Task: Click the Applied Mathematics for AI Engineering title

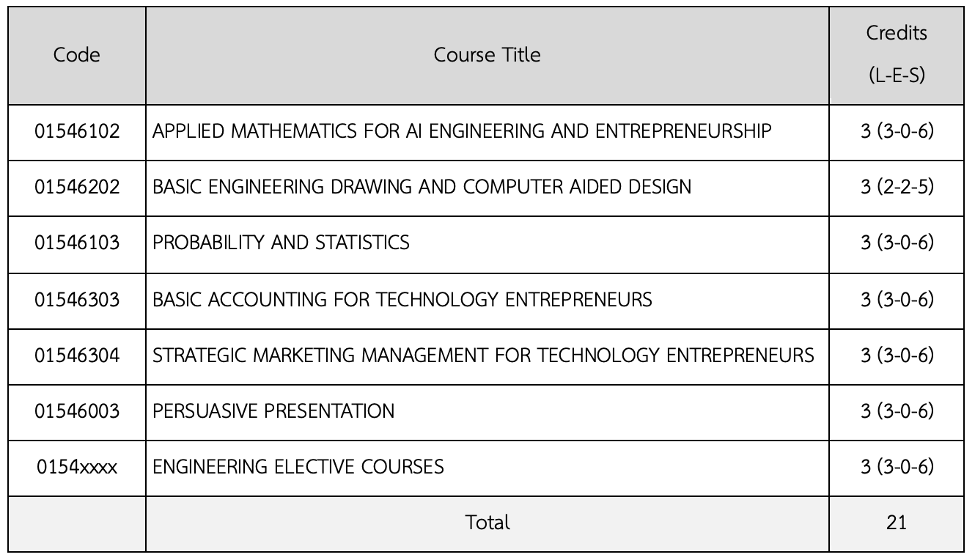Action: pyautogui.click(x=462, y=131)
